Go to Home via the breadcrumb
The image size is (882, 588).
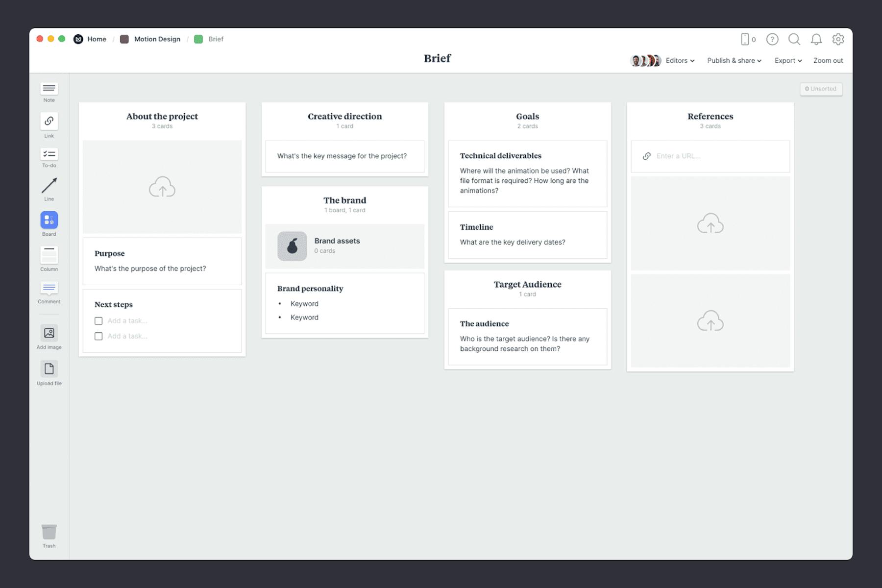point(97,39)
